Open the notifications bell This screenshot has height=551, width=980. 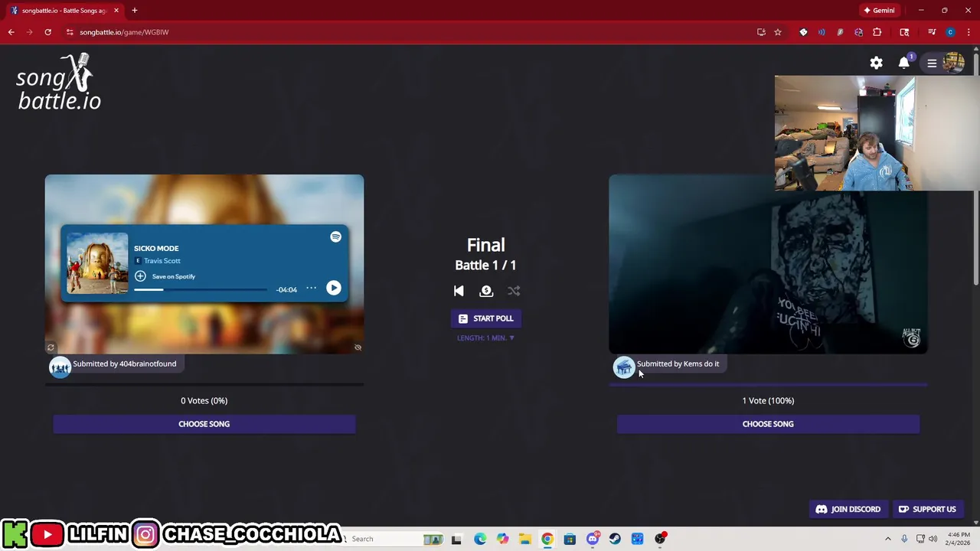point(904,63)
